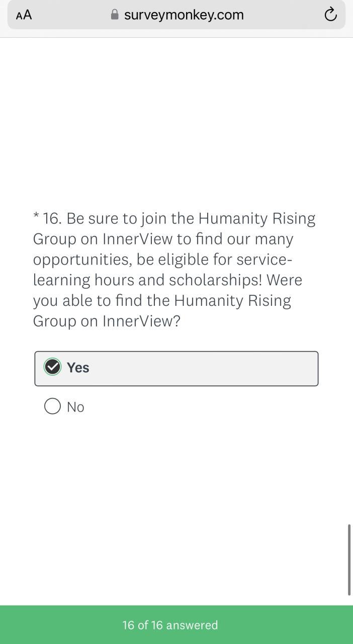This screenshot has height=644, width=353.
Task: Click the padlock icon beside the URL
Action: 115,15
